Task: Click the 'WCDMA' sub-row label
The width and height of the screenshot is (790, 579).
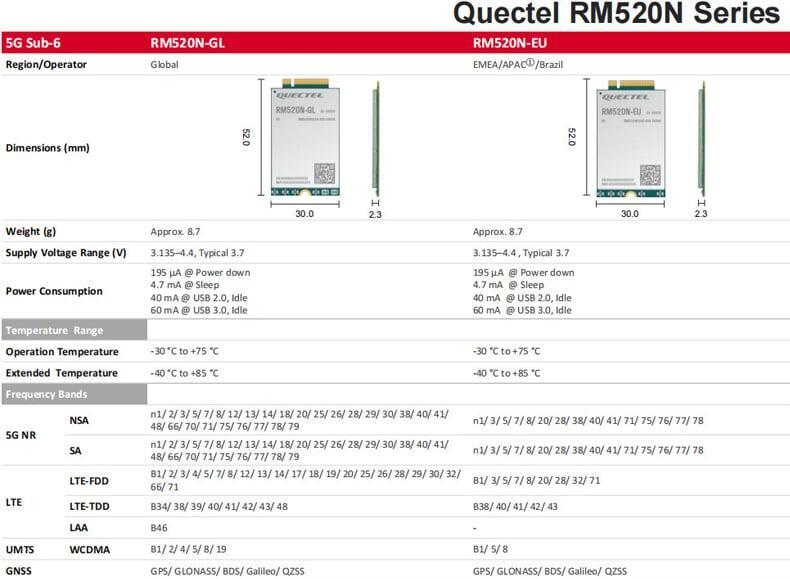Action: coord(90,550)
